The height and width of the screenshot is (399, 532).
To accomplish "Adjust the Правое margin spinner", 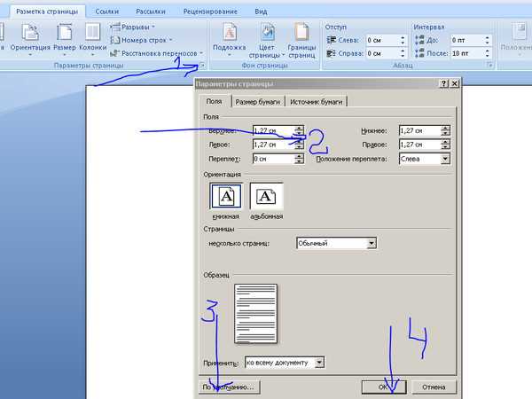I will coord(446,145).
